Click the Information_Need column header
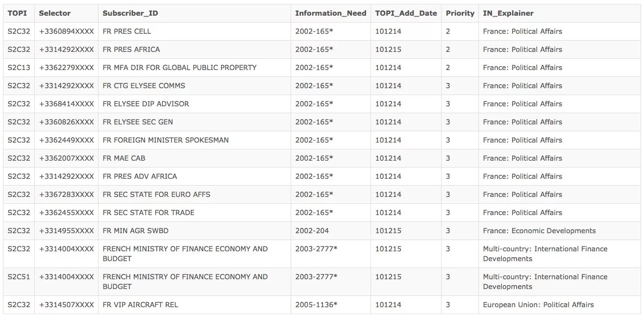The width and height of the screenshot is (644, 316). (330, 13)
